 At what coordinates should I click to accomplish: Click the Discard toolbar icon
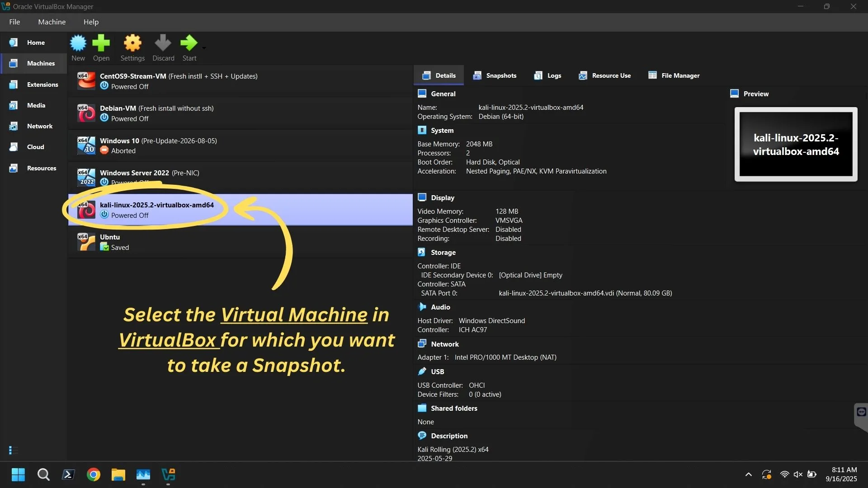(x=163, y=47)
